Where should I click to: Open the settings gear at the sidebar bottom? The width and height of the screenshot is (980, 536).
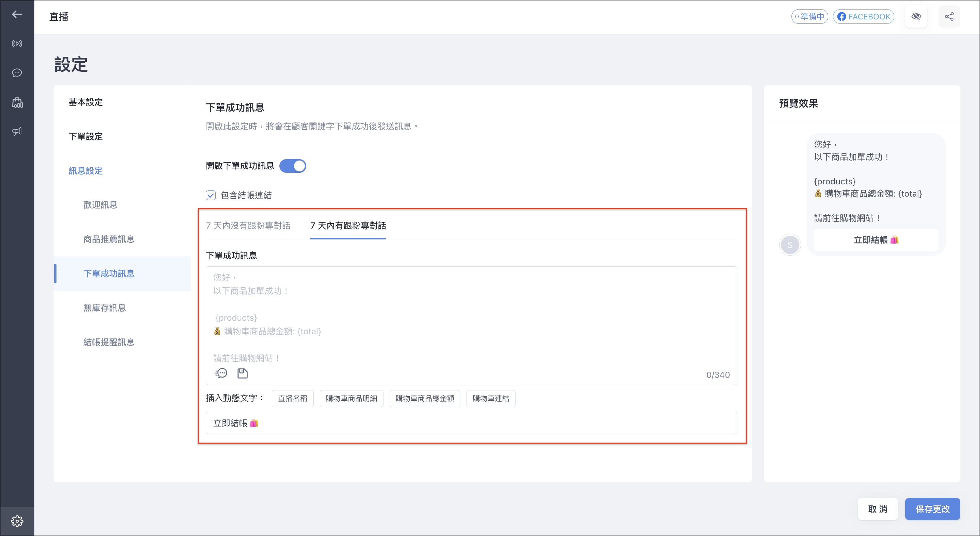(x=17, y=521)
